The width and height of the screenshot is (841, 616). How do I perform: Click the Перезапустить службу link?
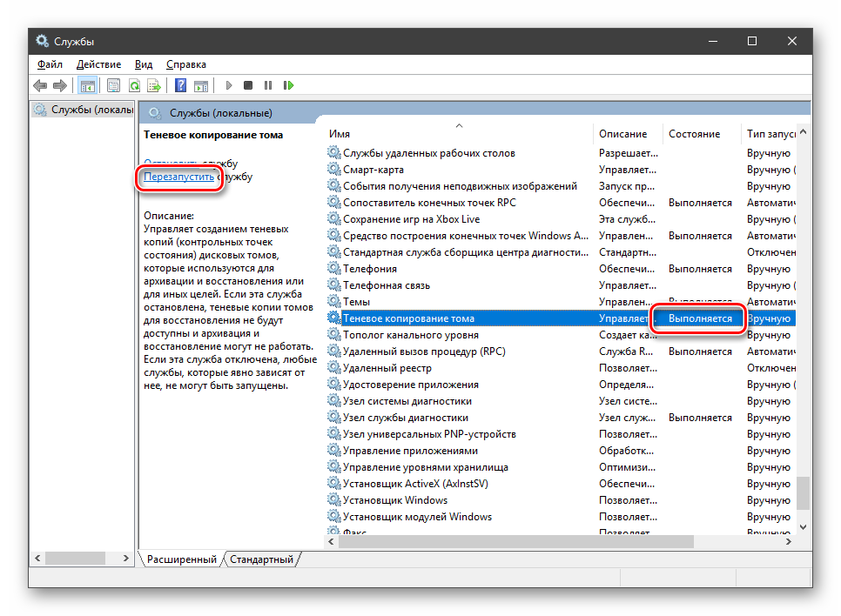(178, 177)
